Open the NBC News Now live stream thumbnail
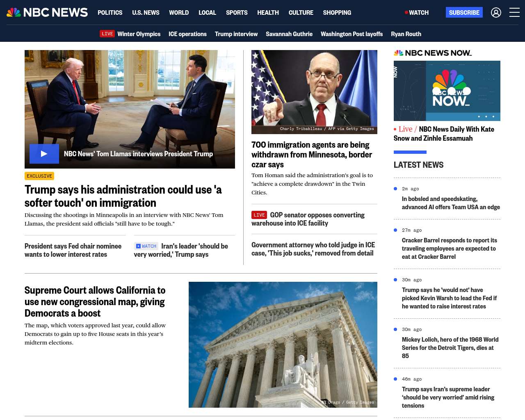This screenshot has height=420, width=525. coord(447,91)
